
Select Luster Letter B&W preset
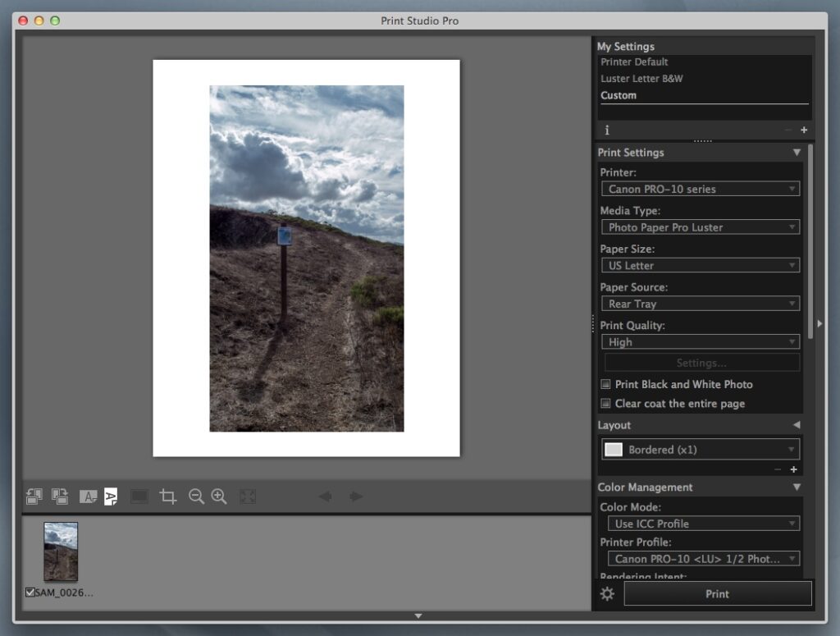[x=641, y=79]
